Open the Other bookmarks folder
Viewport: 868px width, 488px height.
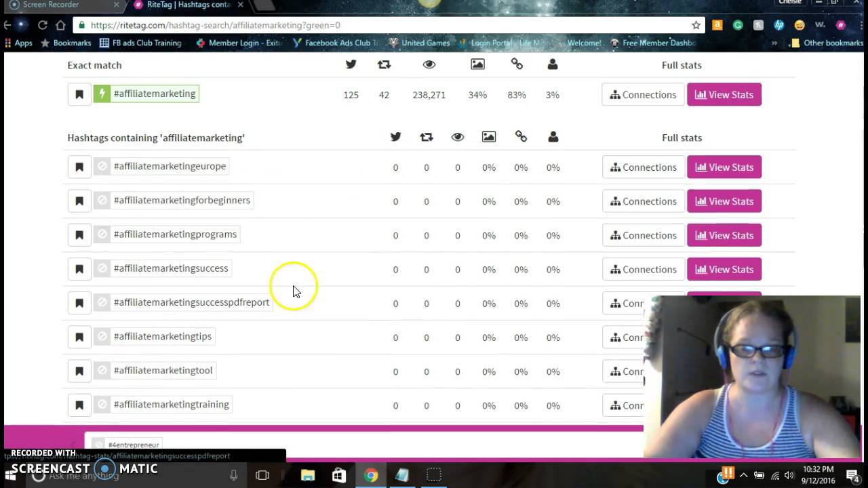coord(827,43)
